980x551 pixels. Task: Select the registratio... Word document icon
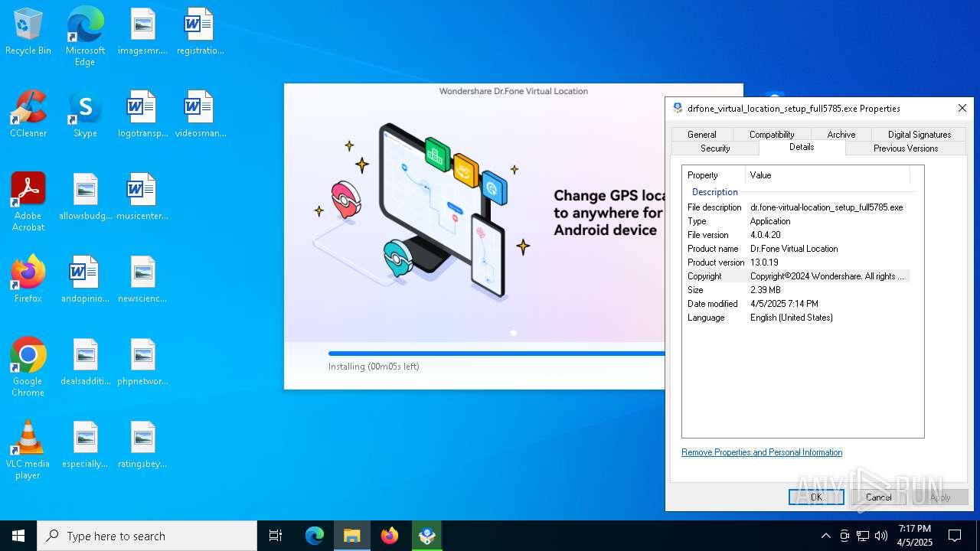pos(200,32)
